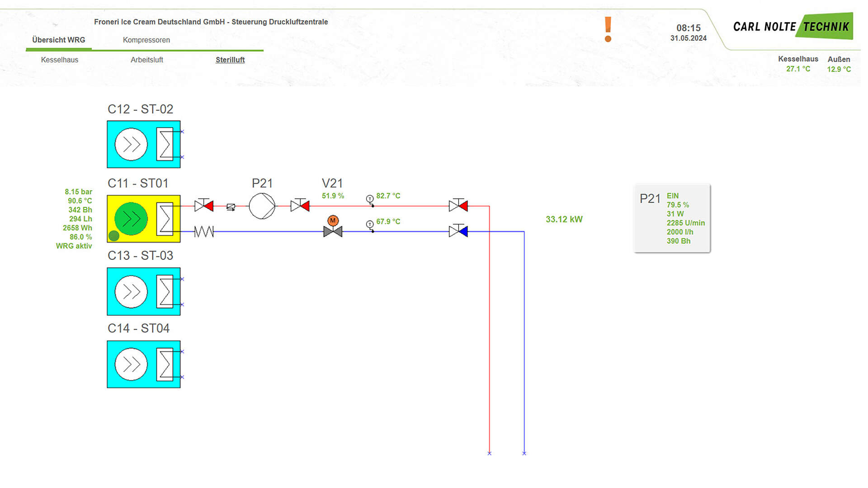Screen dimensions: 868x488
Task: Select the C12 - ST-02 compressor unit
Action: click(x=143, y=144)
